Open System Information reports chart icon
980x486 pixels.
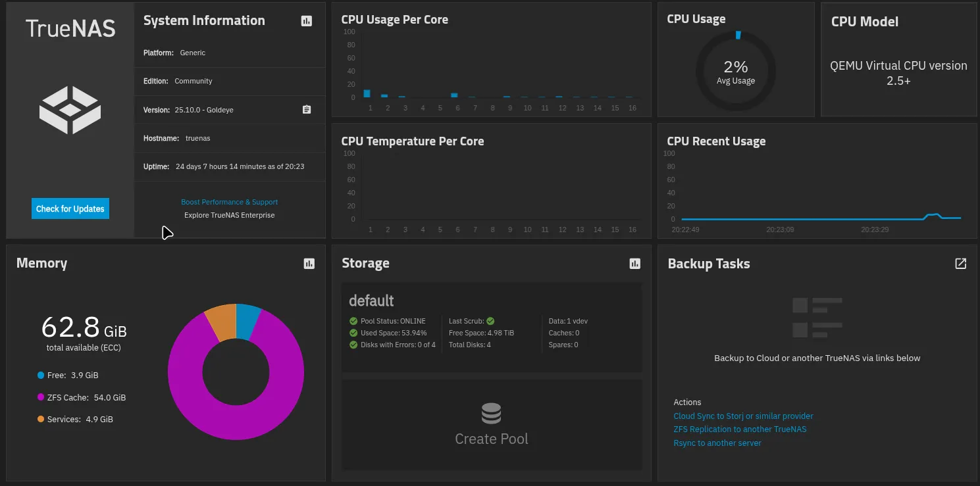(x=306, y=21)
